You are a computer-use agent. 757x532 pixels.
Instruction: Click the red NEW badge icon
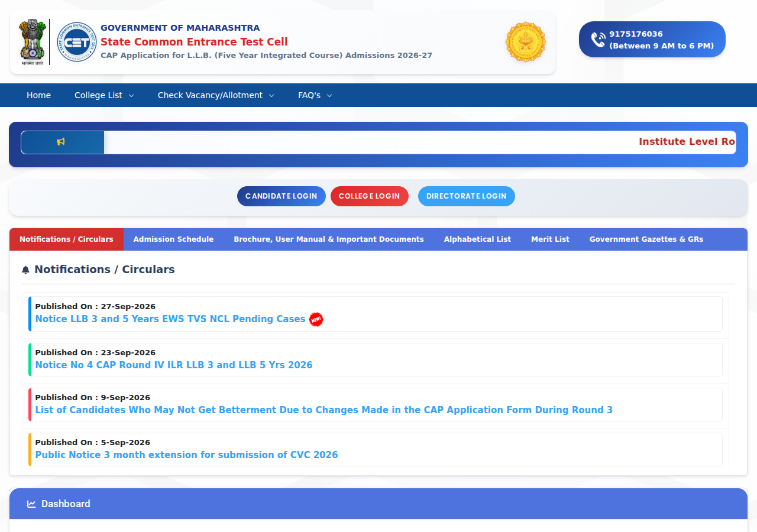[x=316, y=319]
